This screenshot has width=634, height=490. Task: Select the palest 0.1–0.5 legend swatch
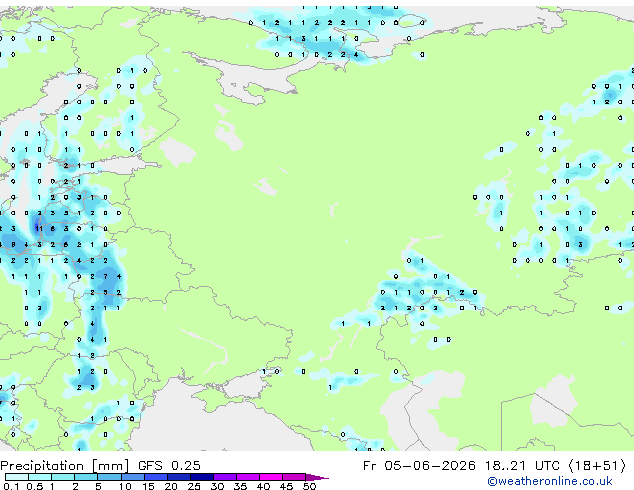tap(17, 477)
